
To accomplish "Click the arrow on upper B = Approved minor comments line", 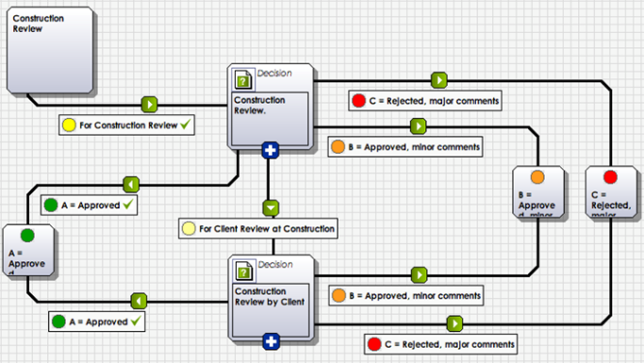I will [418, 126].
